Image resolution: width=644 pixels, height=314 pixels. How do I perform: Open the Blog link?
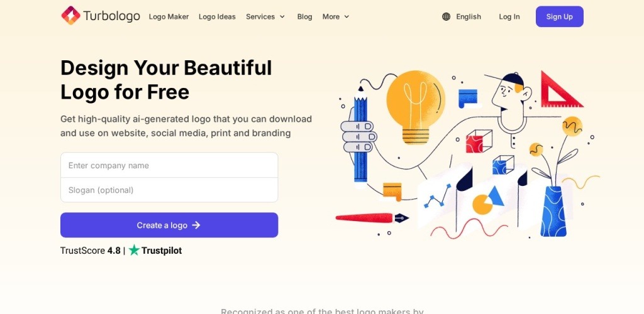click(304, 17)
